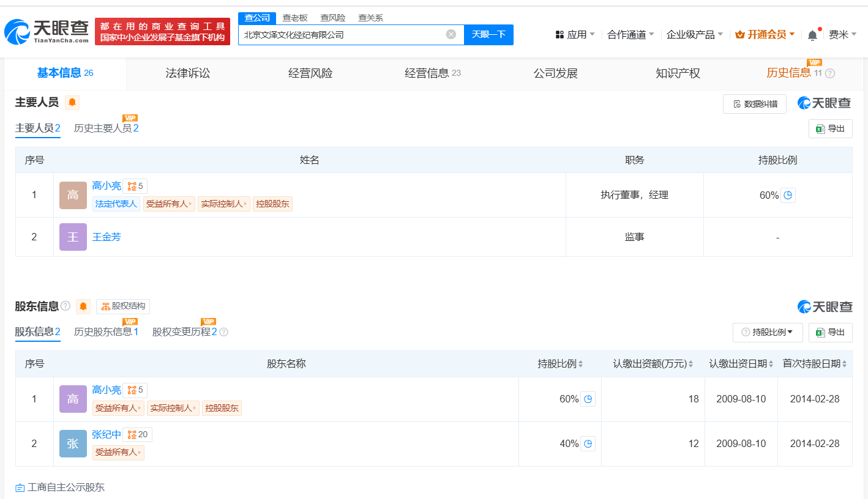Viewport: 868px width, 499px height.
Task: Switch to 法律诉讼 tab
Action: 188,73
